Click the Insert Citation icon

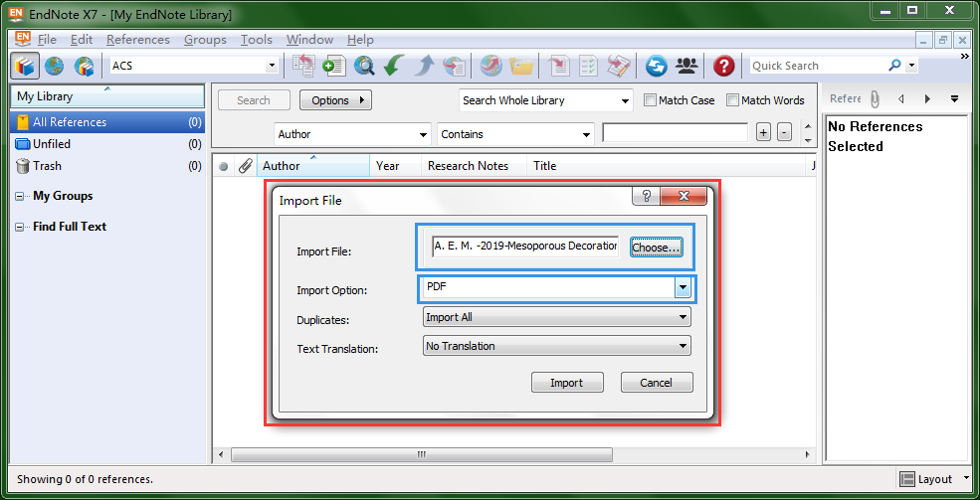(x=559, y=66)
